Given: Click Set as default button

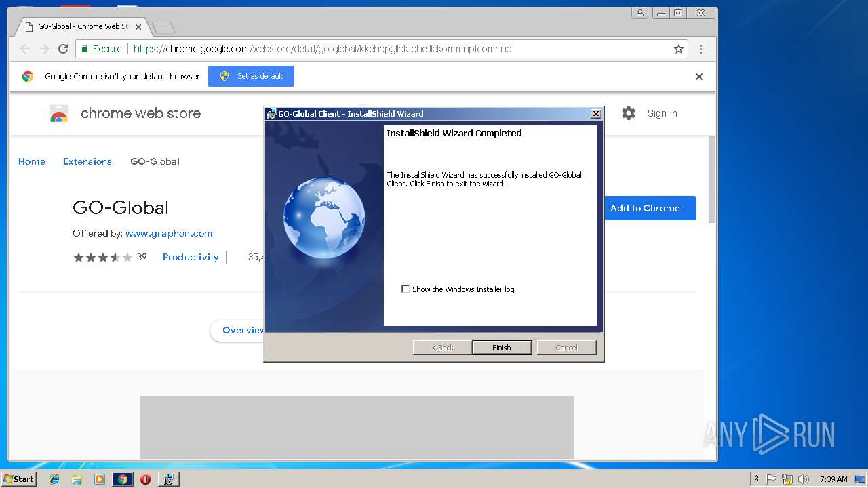Looking at the screenshot, I should (251, 76).
